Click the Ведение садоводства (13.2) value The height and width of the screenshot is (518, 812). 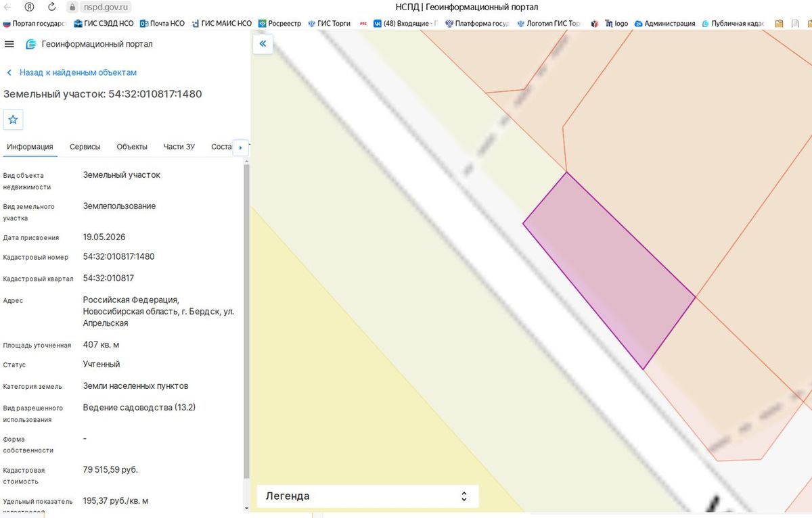[x=139, y=408]
